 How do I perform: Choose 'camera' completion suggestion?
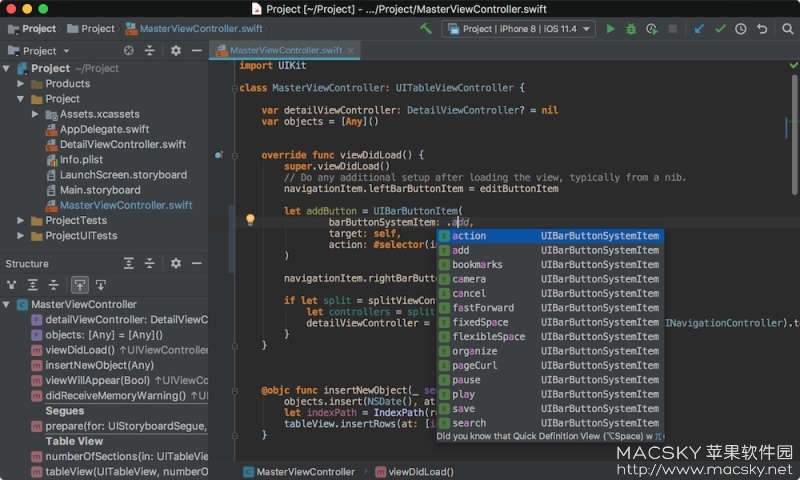click(x=550, y=279)
